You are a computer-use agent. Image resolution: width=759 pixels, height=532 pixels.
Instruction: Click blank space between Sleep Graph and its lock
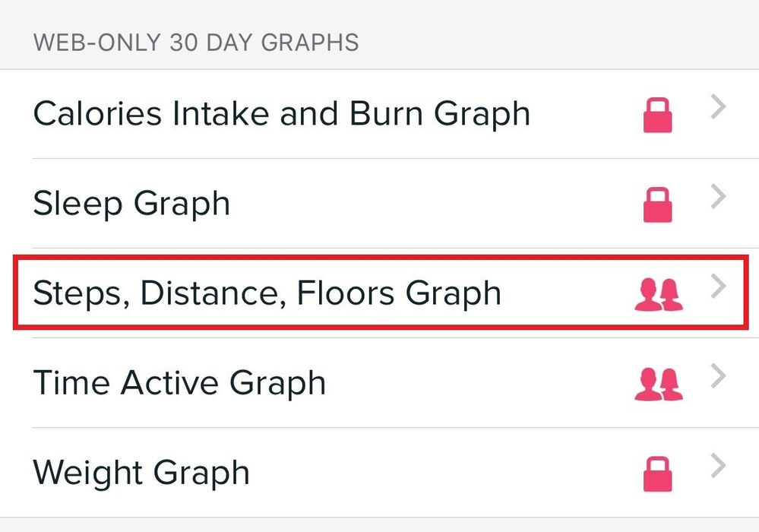pyautogui.click(x=433, y=204)
